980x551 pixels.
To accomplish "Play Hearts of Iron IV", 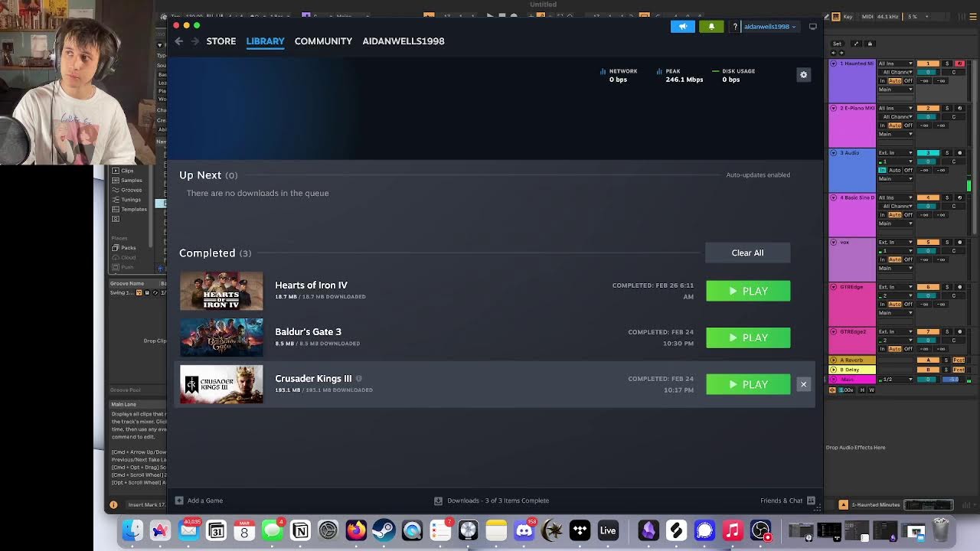I will (748, 291).
